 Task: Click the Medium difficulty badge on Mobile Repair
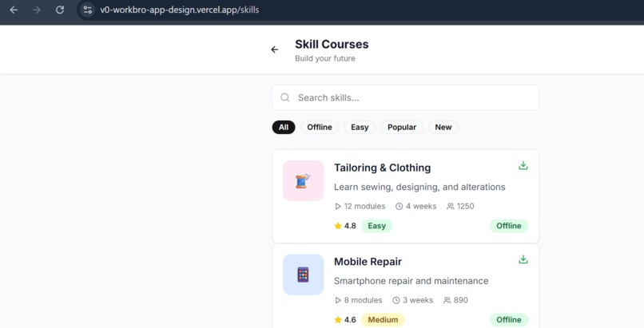click(383, 320)
